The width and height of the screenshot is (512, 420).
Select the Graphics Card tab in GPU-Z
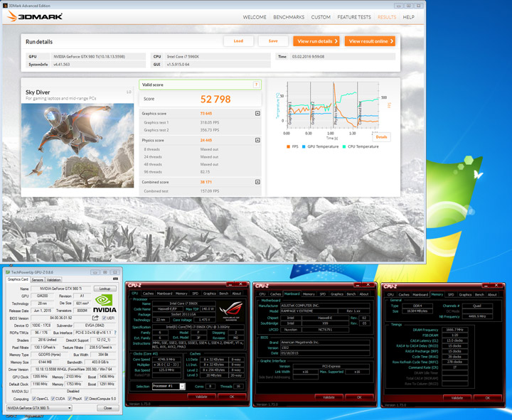[18, 279]
